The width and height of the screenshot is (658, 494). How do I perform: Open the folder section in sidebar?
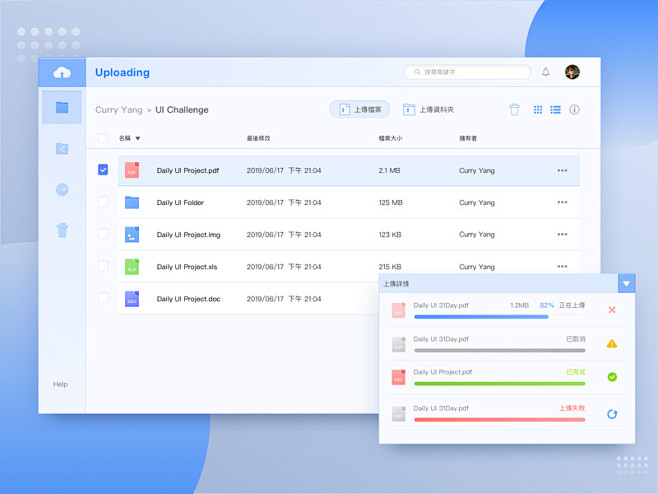pyautogui.click(x=62, y=107)
